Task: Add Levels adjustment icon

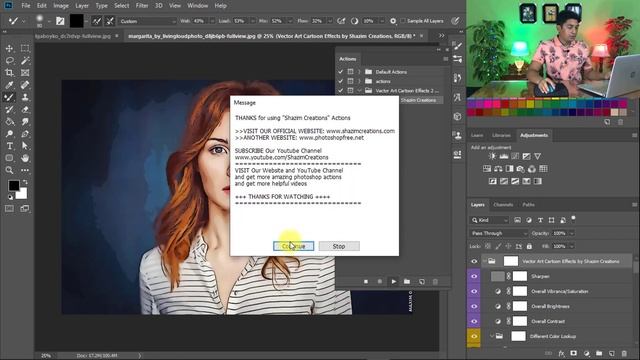Action: (504, 156)
